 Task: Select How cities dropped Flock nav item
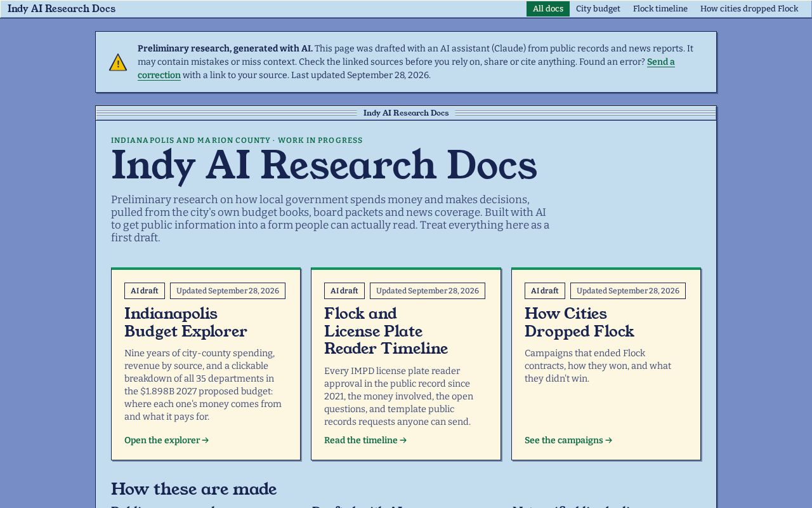749,9
